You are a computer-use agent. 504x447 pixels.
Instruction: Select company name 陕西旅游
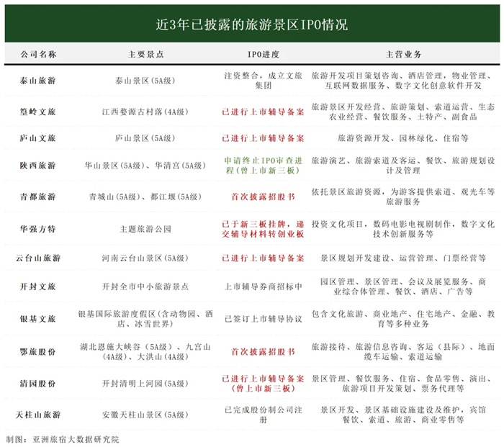point(38,166)
